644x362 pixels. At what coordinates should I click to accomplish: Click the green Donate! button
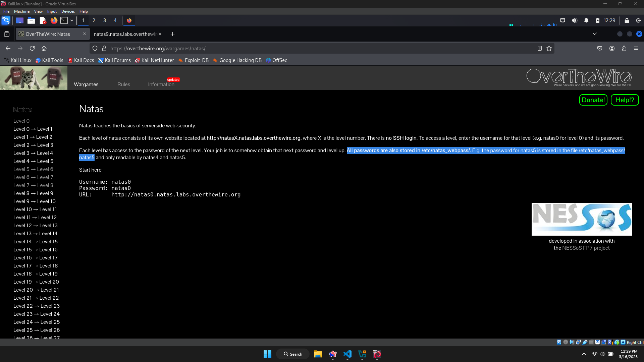click(593, 100)
